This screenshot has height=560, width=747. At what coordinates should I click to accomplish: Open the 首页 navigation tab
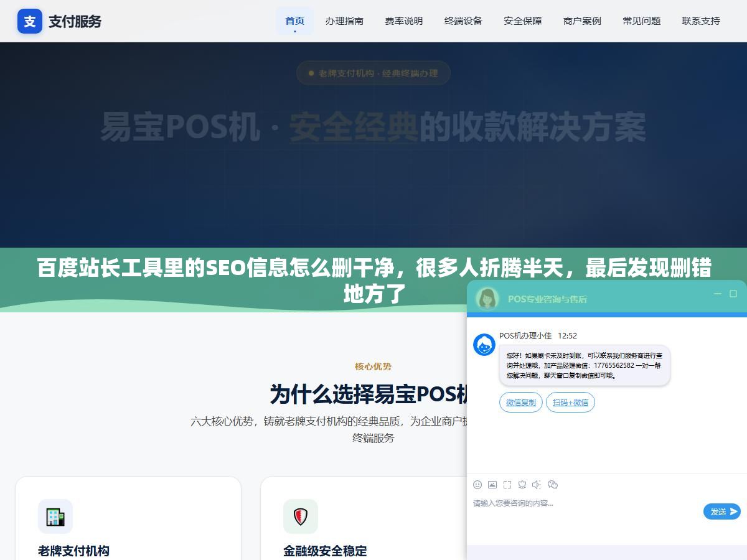pyautogui.click(x=295, y=21)
